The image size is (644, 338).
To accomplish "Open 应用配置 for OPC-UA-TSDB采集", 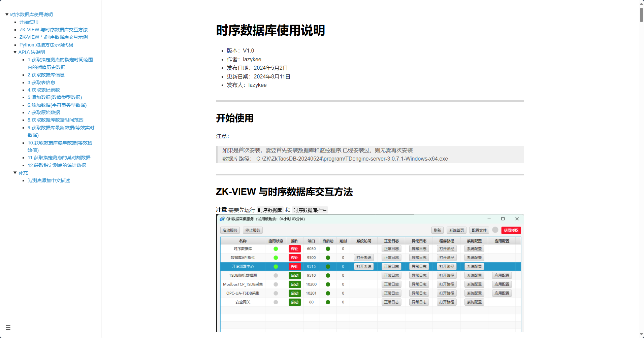I will pos(502,293).
